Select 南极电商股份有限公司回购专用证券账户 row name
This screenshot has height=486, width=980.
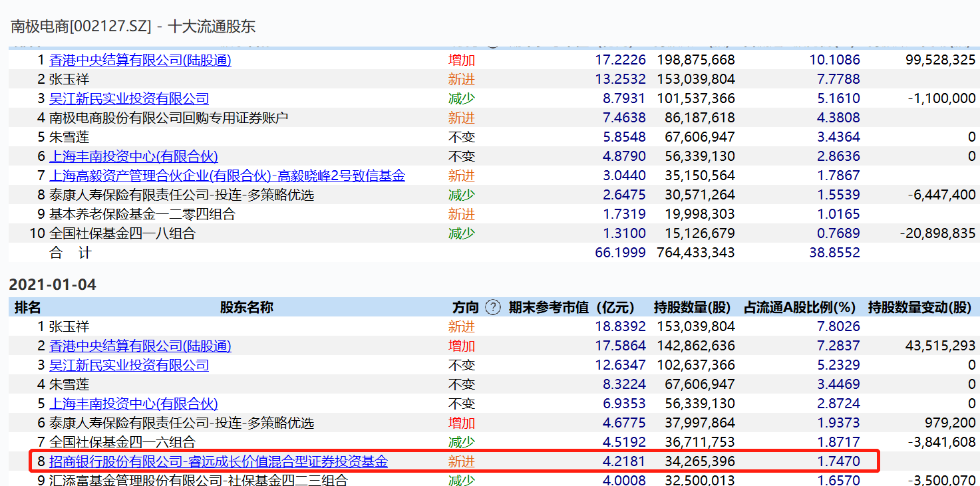pos(169,118)
